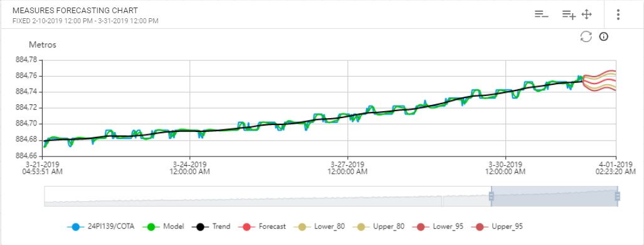Toggle the Lower_95 series in legend
Screen dimensions: 644x245
(x=438, y=227)
